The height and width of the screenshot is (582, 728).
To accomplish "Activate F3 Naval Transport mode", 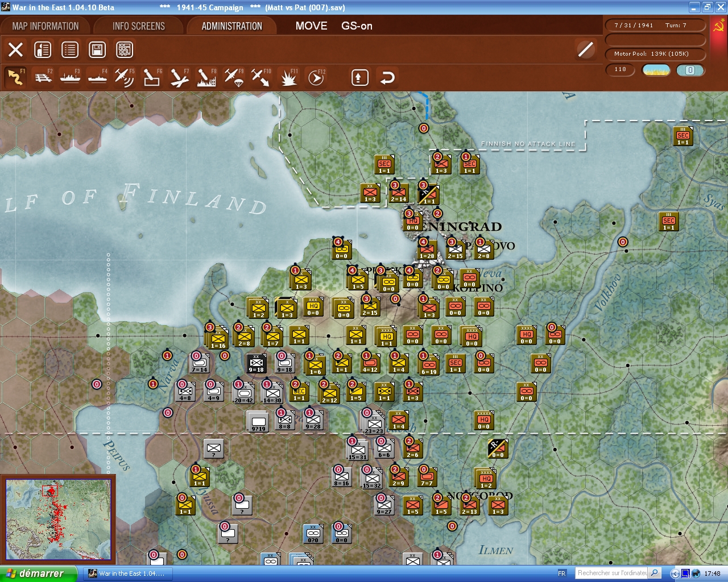I will pos(70,77).
